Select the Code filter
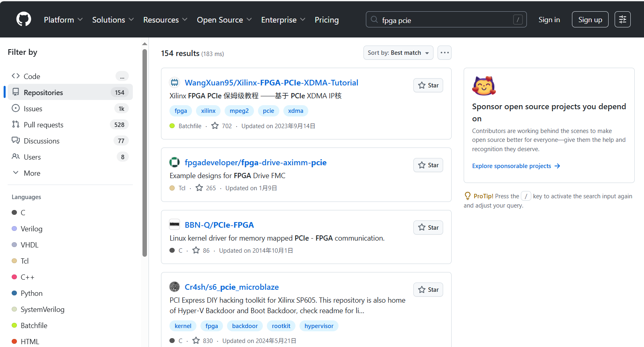The image size is (644, 347). tap(70, 76)
